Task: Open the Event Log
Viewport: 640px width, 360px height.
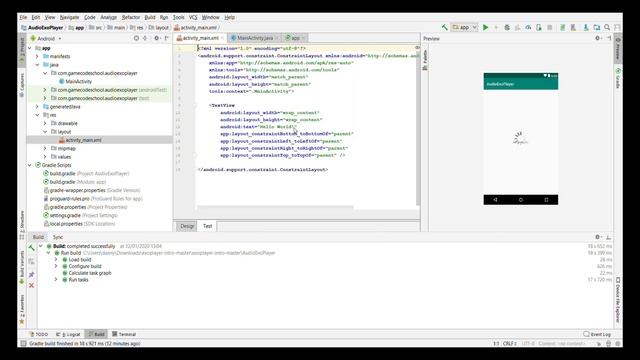Action: pos(597,334)
